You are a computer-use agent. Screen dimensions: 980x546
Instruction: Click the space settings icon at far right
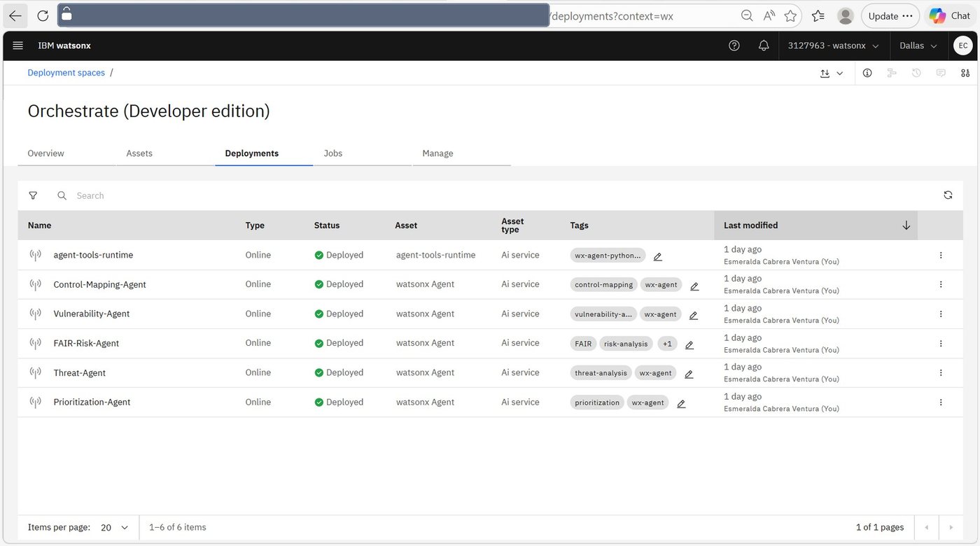pos(965,73)
